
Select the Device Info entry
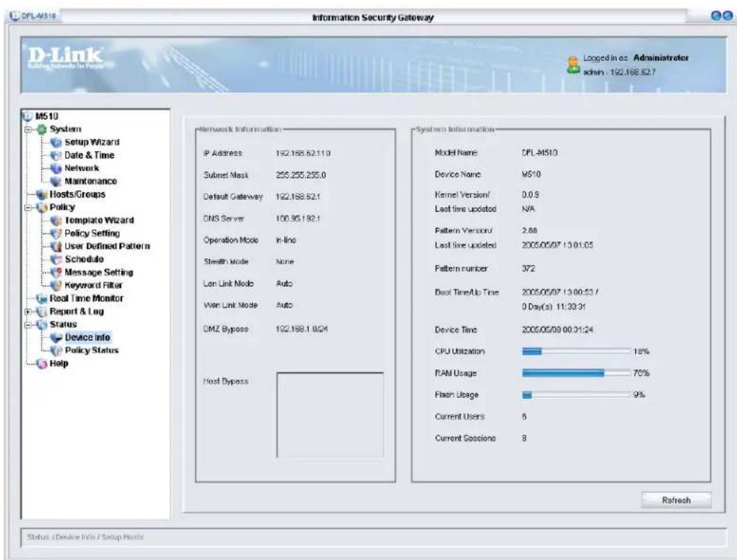[87, 337]
